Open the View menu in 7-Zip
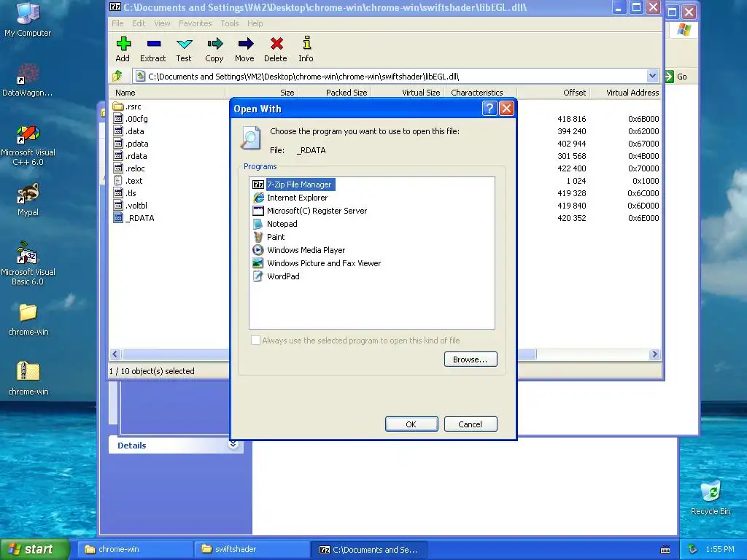This screenshot has width=747, height=560. click(x=162, y=23)
